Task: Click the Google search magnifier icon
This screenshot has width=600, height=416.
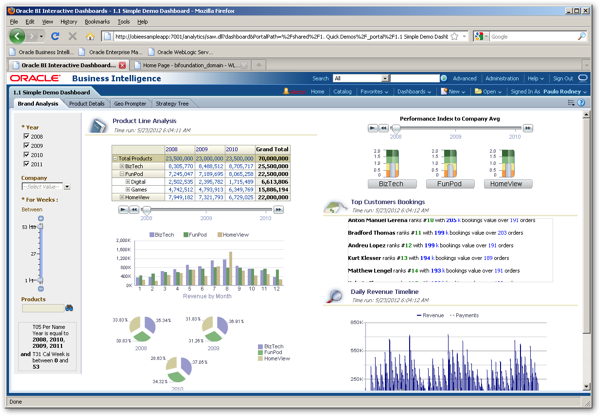Action: point(582,36)
